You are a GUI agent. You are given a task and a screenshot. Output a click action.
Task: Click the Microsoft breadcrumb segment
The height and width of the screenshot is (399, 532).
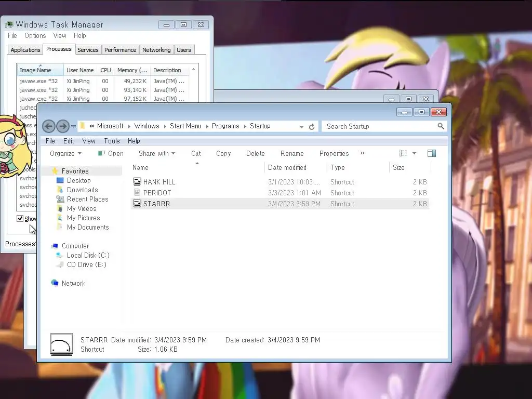click(110, 126)
